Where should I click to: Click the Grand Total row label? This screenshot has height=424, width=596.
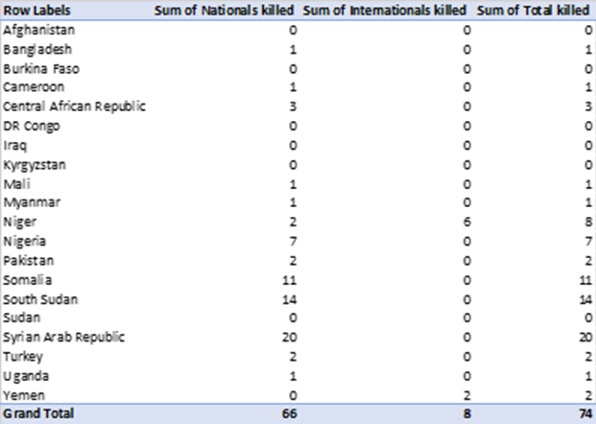click(x=38, y=414)
